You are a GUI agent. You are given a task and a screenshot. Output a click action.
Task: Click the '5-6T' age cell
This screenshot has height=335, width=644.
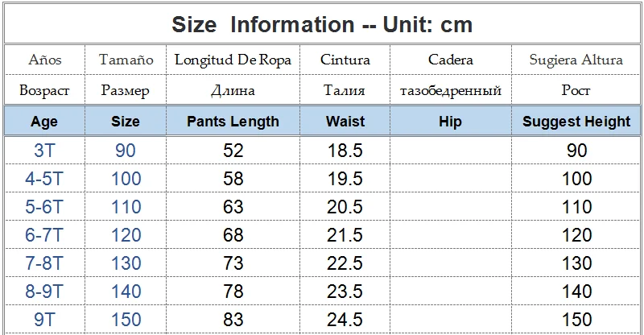[x=44, y=207]
